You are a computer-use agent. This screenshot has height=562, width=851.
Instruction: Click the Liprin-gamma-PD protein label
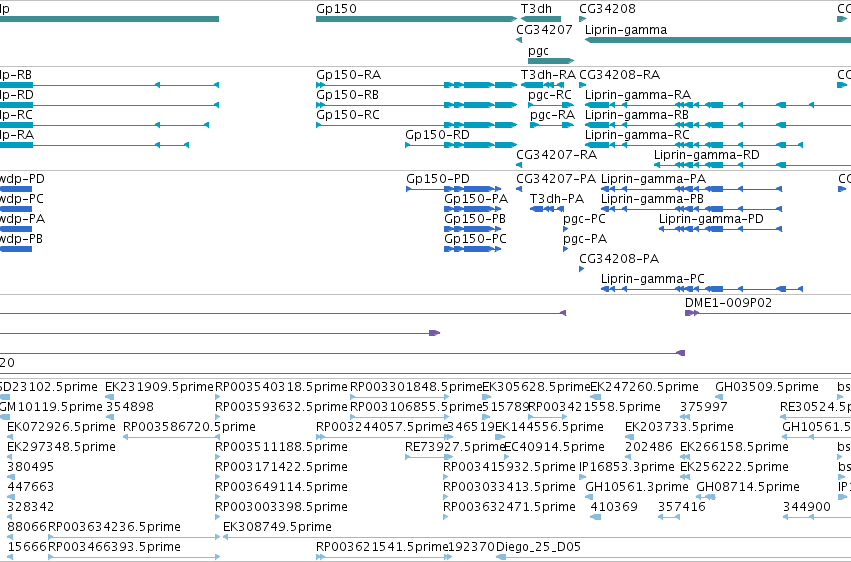point(712,219)
